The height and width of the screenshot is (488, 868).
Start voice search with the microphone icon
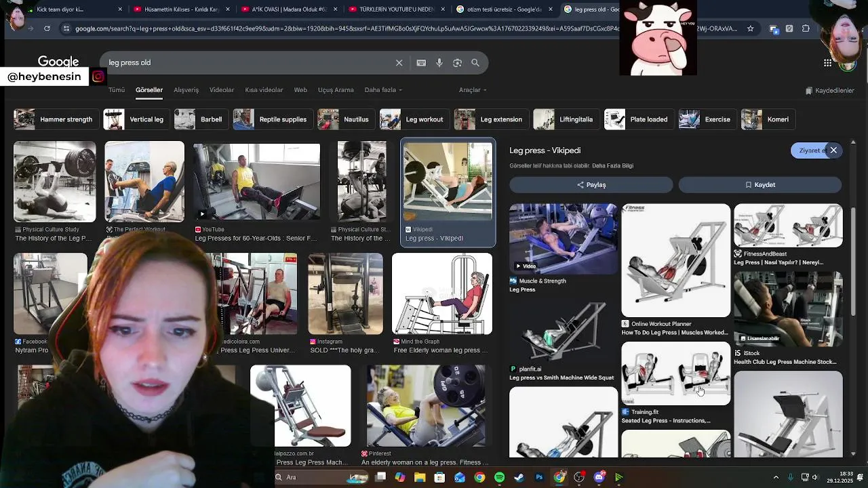[x=439, y=63]
